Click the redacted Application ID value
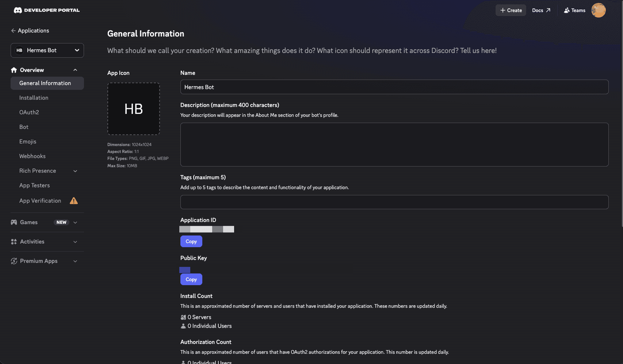This screenshot has width=623, height=364. 207,229
